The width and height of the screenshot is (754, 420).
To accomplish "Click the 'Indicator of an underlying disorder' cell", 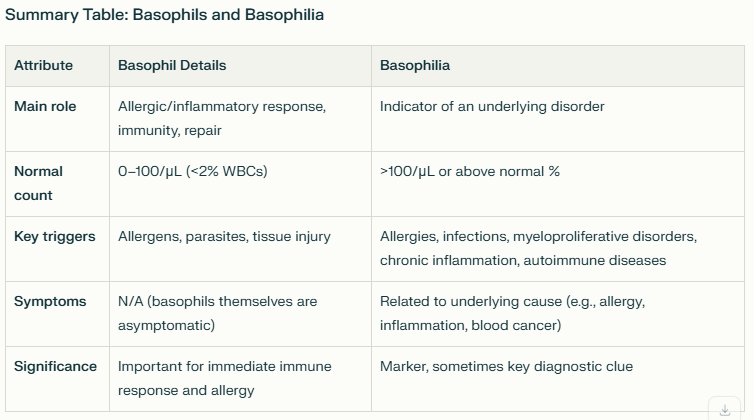I will pos(492,106).
